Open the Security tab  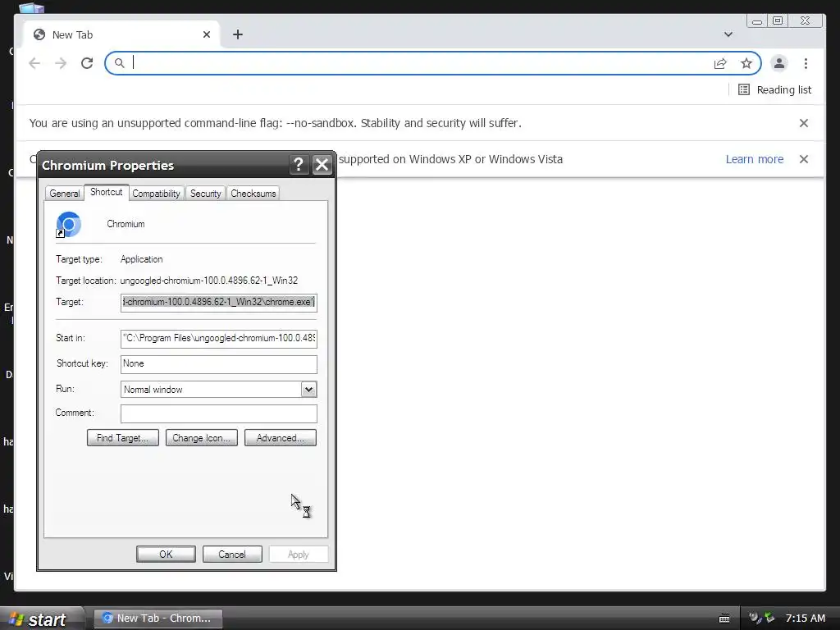(x=205, y=194)
